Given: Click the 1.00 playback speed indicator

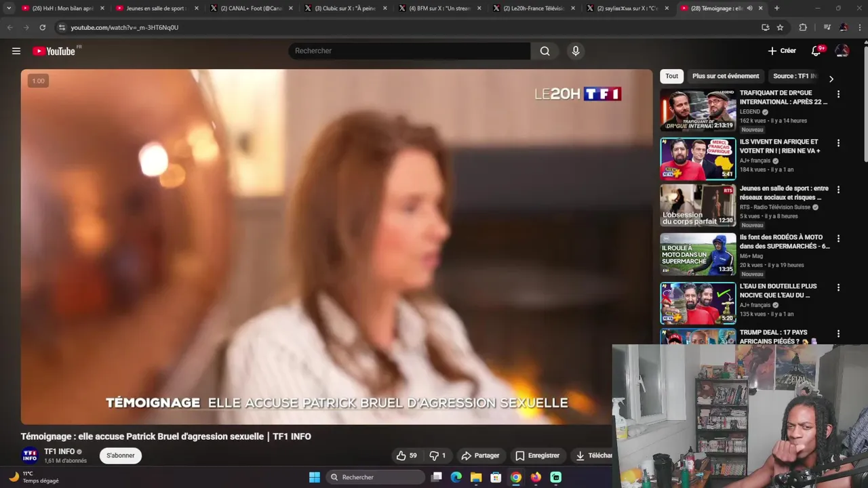Looking at the screenshot, I should (39, 81).
